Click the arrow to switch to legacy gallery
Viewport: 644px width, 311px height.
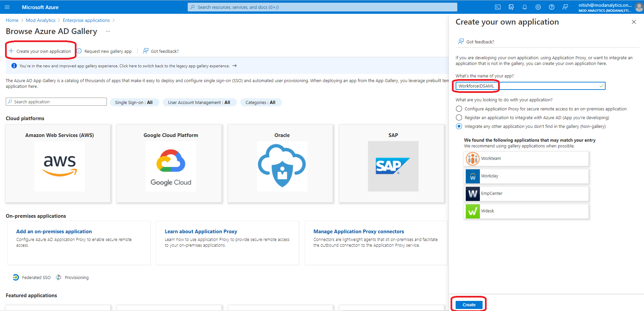click(x=235, y=66)
